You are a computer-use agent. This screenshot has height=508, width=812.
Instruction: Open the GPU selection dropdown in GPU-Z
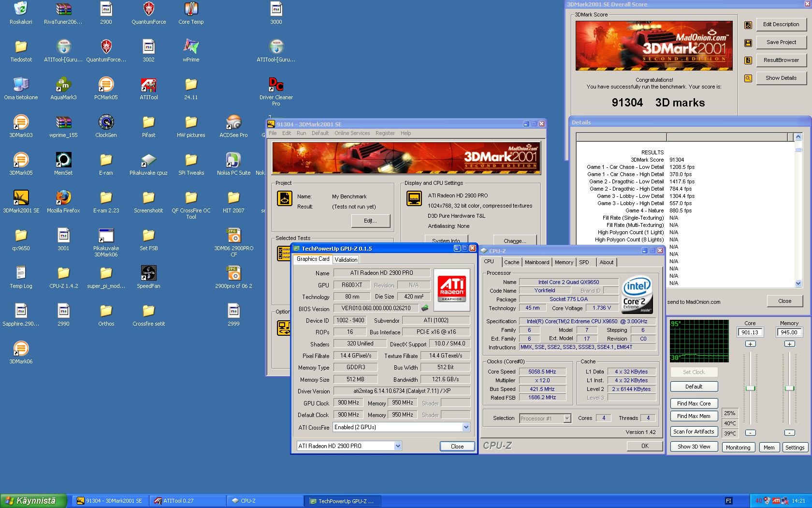coord(398,446)
